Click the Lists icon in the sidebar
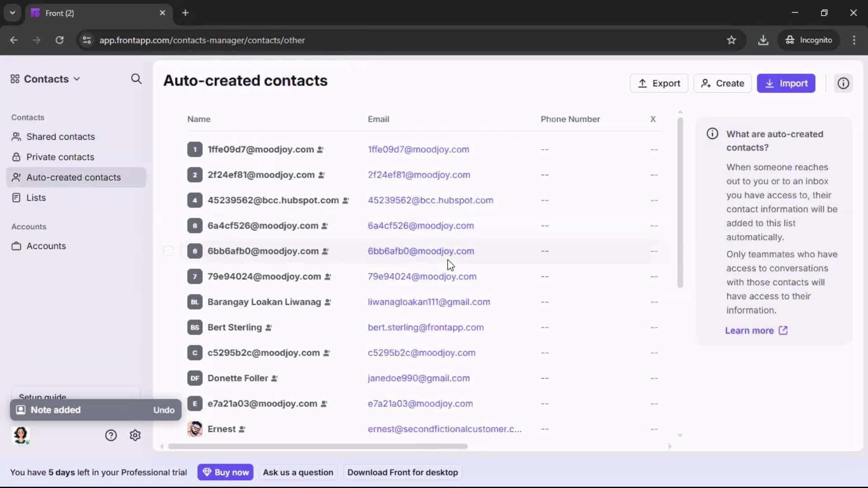Viewport: 868px width, 488px height. click(17, 197)
